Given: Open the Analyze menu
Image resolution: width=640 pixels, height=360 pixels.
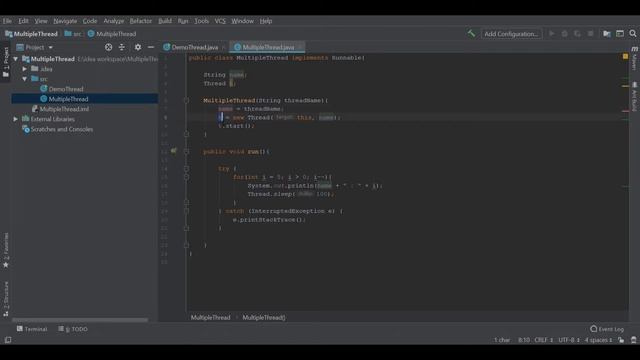Looking at the screenshot, I should [x=113, y=21].
